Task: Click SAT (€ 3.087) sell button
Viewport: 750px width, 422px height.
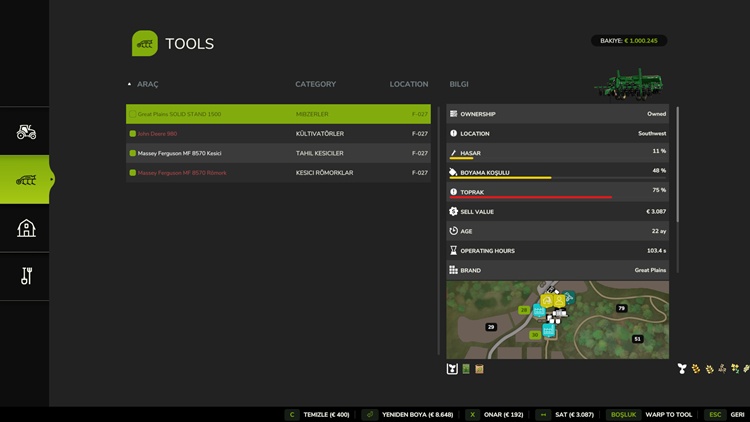Action: (x=566, y=414)
